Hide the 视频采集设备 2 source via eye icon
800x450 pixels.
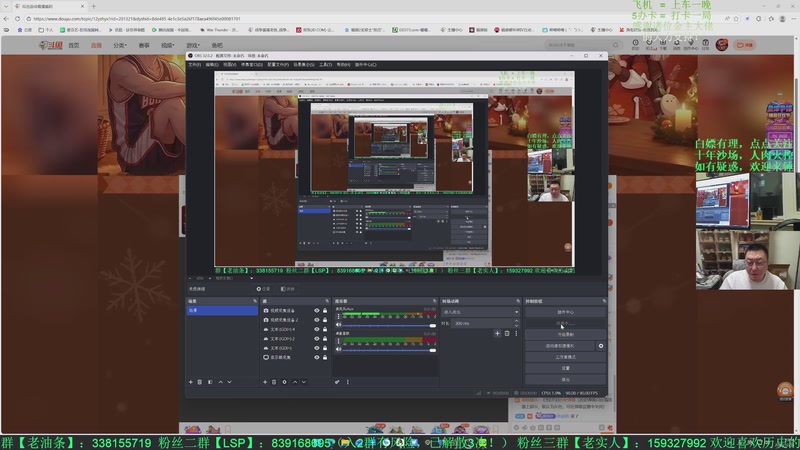tap(317, 320)
